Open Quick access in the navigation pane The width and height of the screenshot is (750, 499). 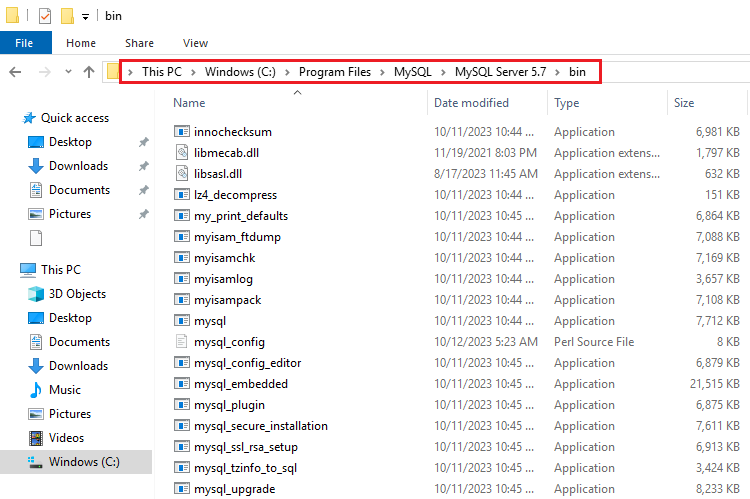75,118
